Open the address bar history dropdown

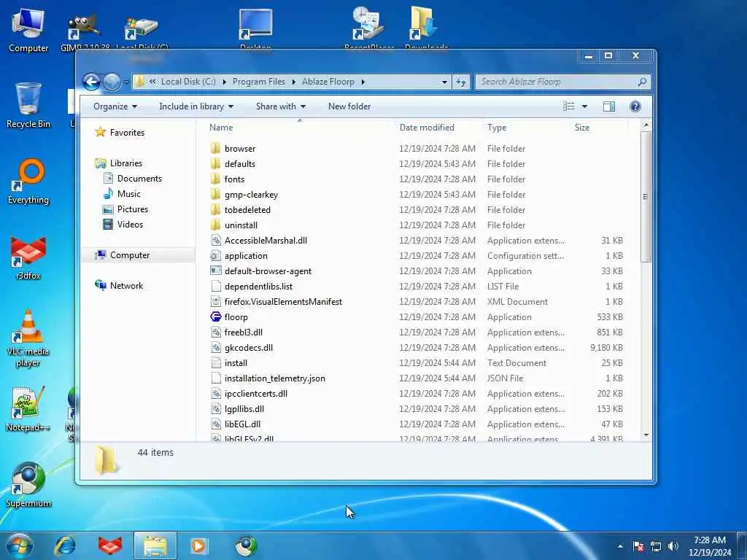(x=444, y=82)
